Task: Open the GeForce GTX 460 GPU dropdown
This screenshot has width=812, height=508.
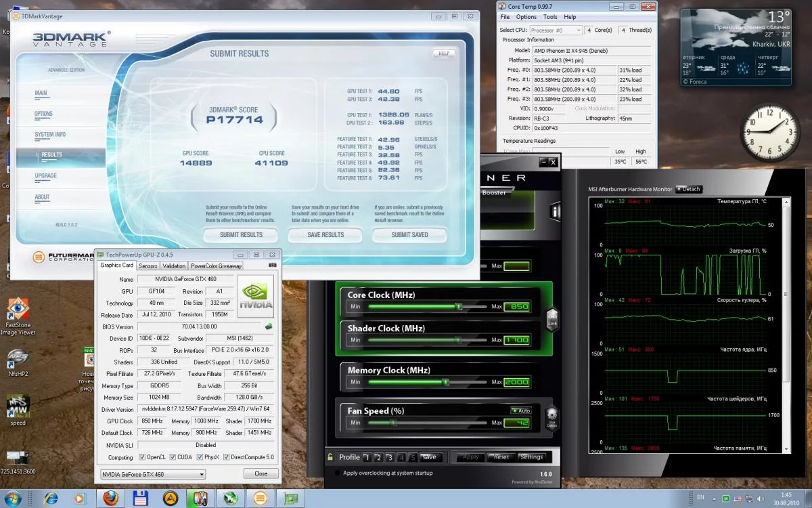Action: click(x=152, y=474)
